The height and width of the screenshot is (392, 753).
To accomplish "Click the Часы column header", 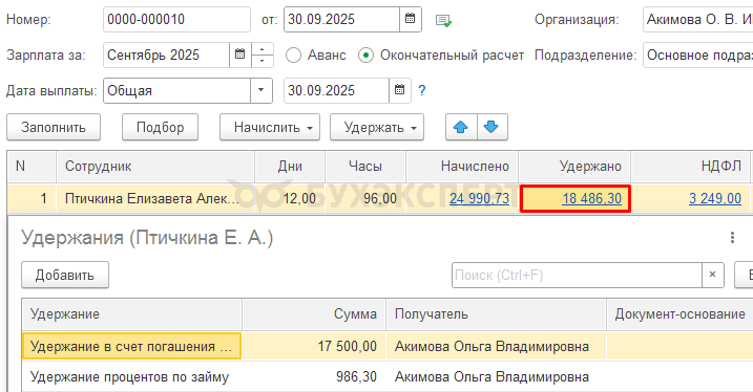I will click(365, 166).
